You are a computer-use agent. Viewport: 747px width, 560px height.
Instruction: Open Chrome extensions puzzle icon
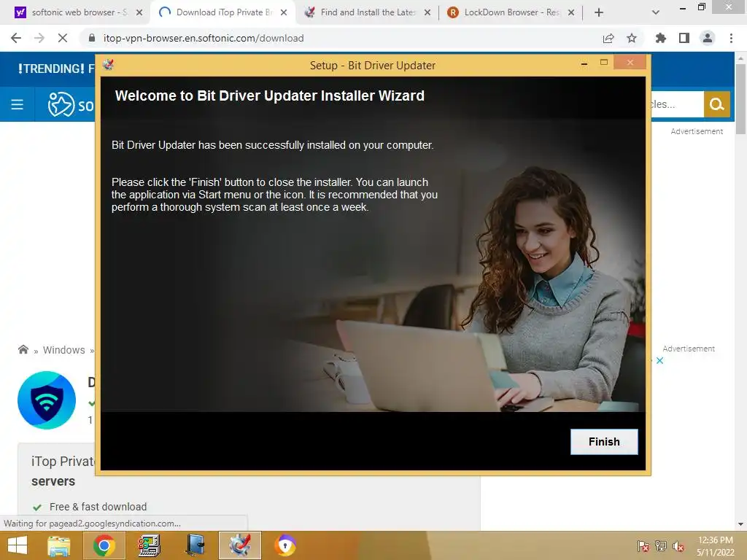coord(661,38)
